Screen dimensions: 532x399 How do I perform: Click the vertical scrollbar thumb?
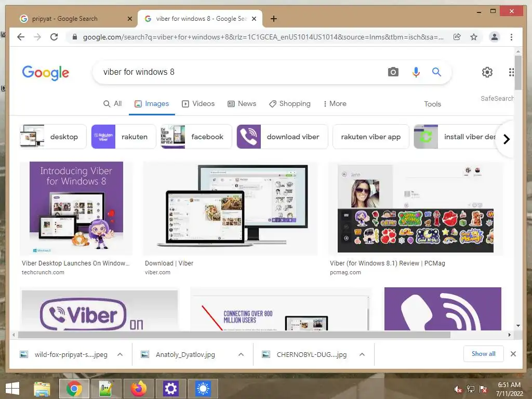coord(518,73)
